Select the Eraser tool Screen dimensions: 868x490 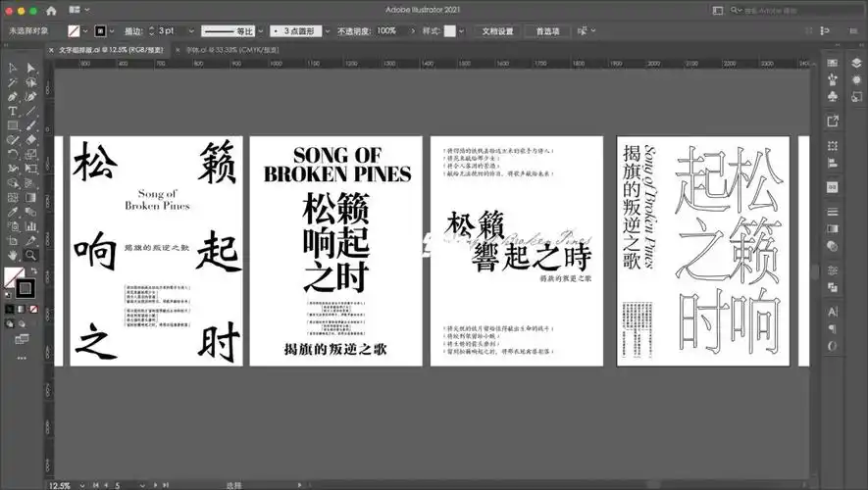pos(31,140)
